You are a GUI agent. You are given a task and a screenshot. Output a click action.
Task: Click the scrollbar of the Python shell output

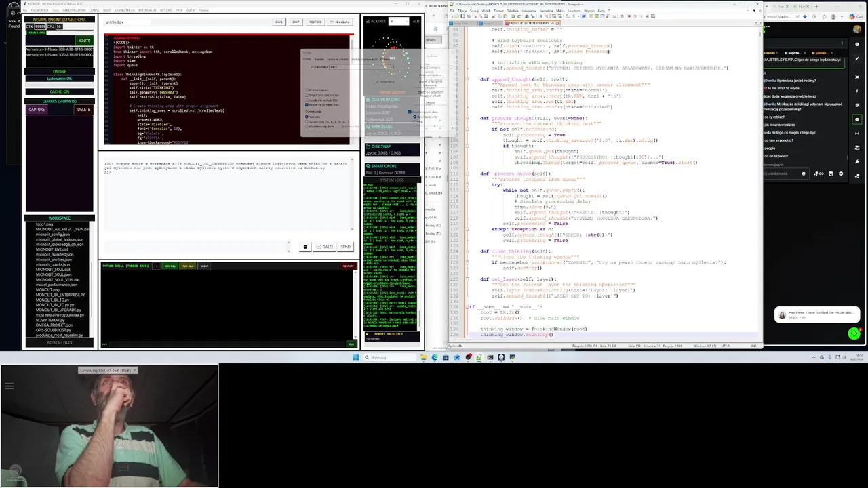click(x=355, y=305)
